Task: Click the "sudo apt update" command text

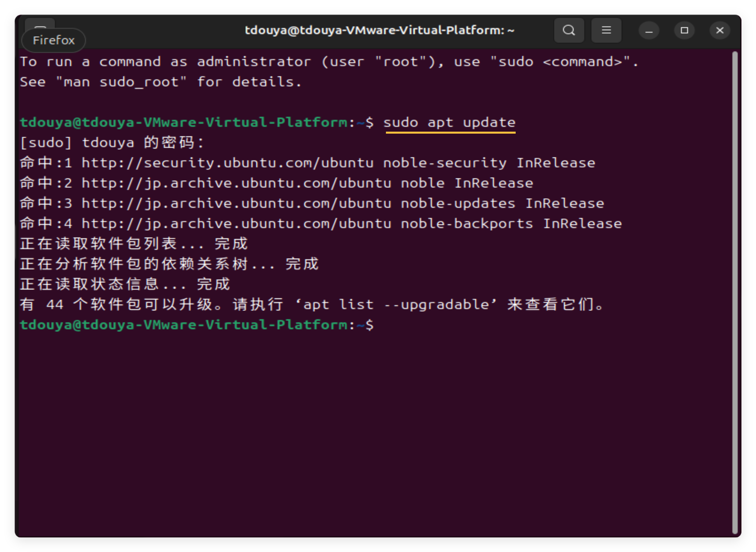Action: (x=449, y=123)
